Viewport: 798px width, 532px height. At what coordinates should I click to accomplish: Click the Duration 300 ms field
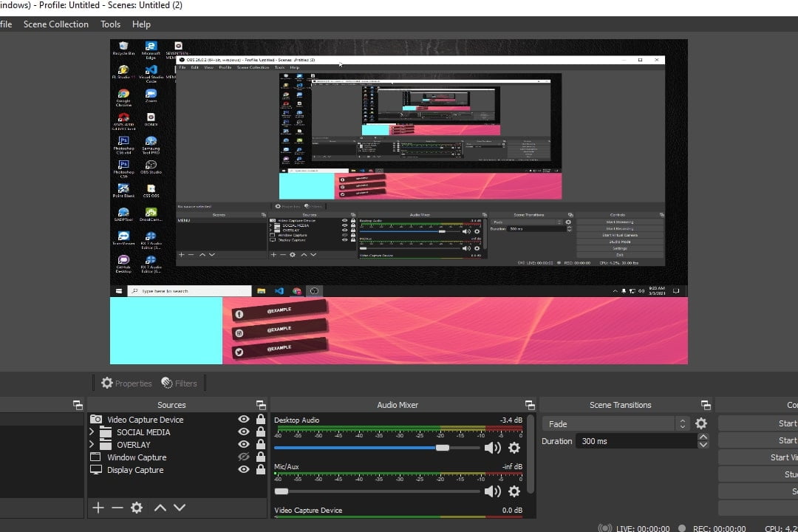tap(636, 441)
